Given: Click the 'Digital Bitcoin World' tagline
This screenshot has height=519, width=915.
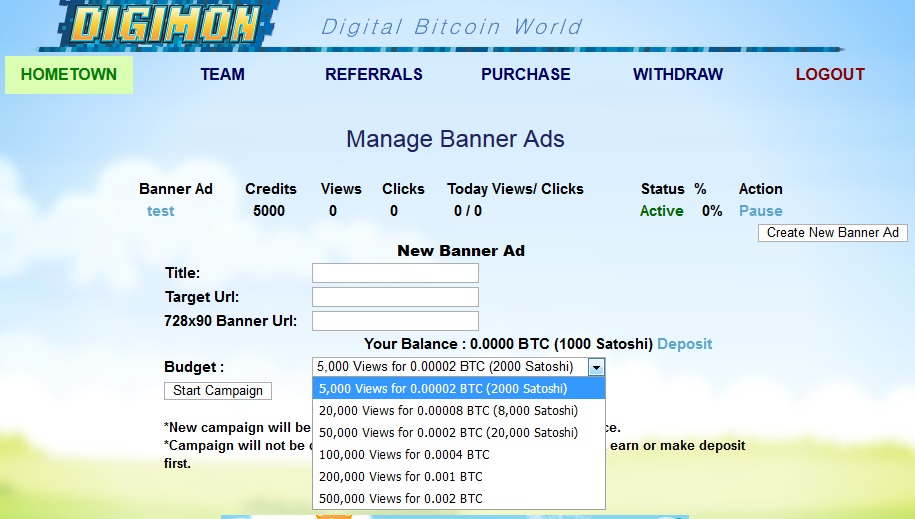Looking at the screenshot, I should 452,27.
